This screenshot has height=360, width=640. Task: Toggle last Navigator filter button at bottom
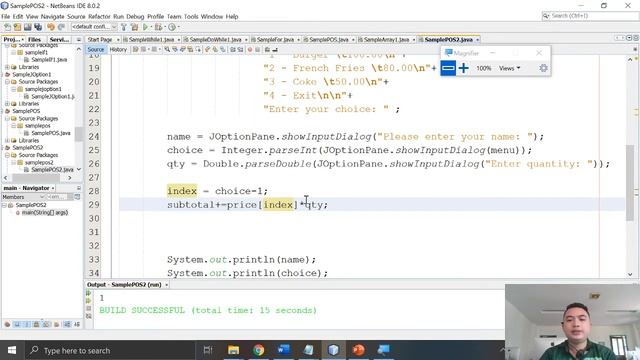(77, 324)
